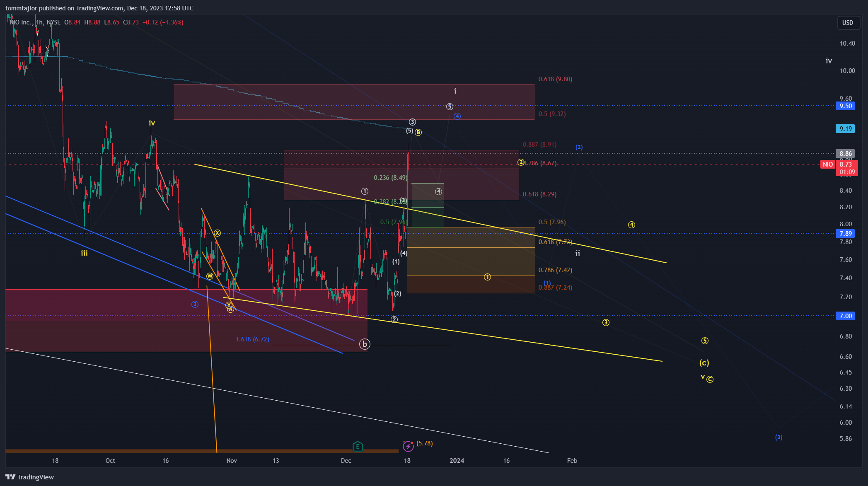
Task: Select the '0.887 (7.24)' Fibonacci label
Action: 555,287
